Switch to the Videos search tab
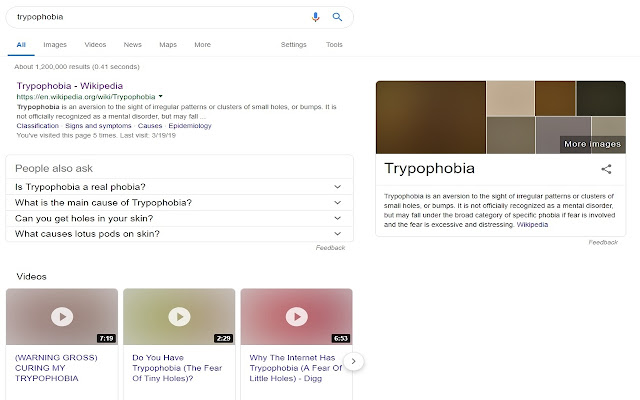Image resolution: width=640 pixels, height=400 pixels. (x=95, y=45)
